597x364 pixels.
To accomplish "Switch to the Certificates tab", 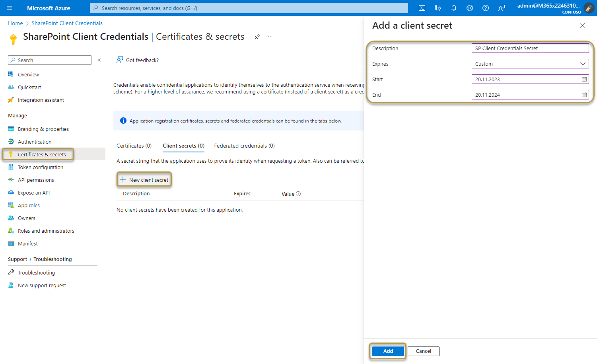I will pos(134,146).
